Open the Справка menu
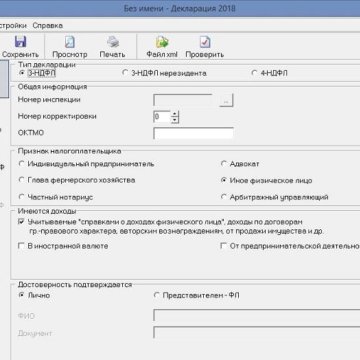This screenshot has width=360, height=360. click(x=48, y=25)
